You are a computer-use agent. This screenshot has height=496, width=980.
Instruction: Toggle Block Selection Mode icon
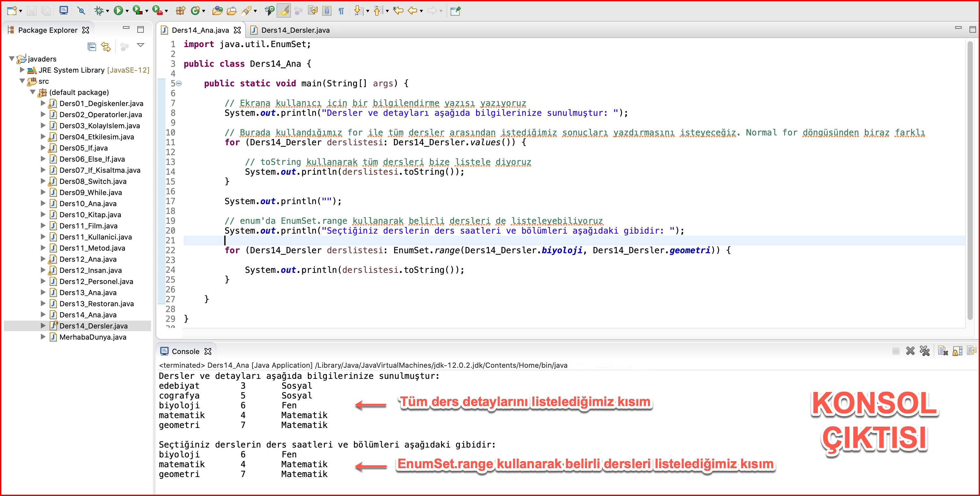pos(327,11)
